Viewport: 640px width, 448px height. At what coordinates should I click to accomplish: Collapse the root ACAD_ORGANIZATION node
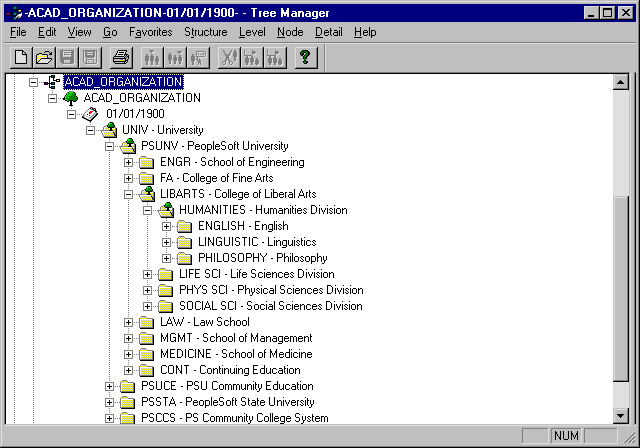pos(33,82)
